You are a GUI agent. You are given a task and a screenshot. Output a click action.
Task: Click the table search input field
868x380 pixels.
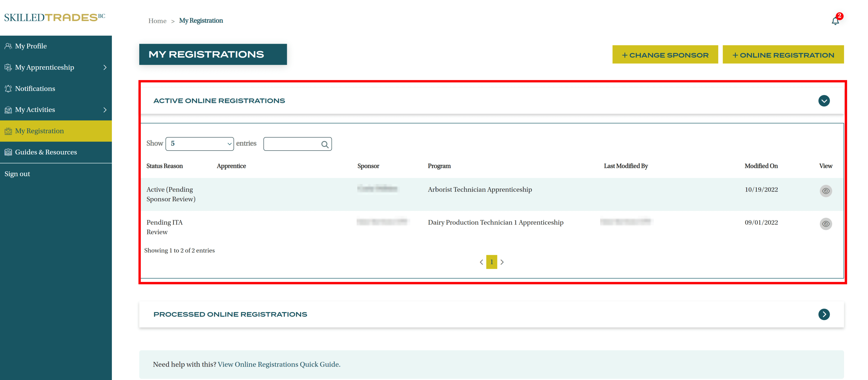click(291, 144)
